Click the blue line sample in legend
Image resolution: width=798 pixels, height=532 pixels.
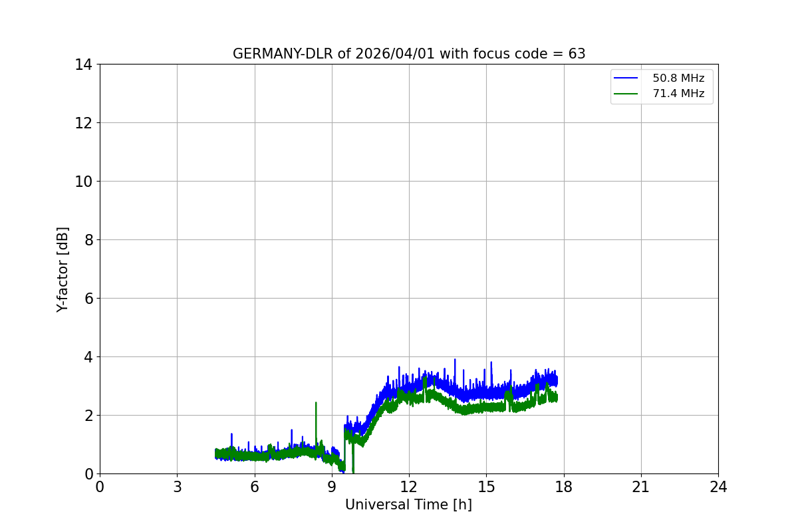click(x=626, y=78)
